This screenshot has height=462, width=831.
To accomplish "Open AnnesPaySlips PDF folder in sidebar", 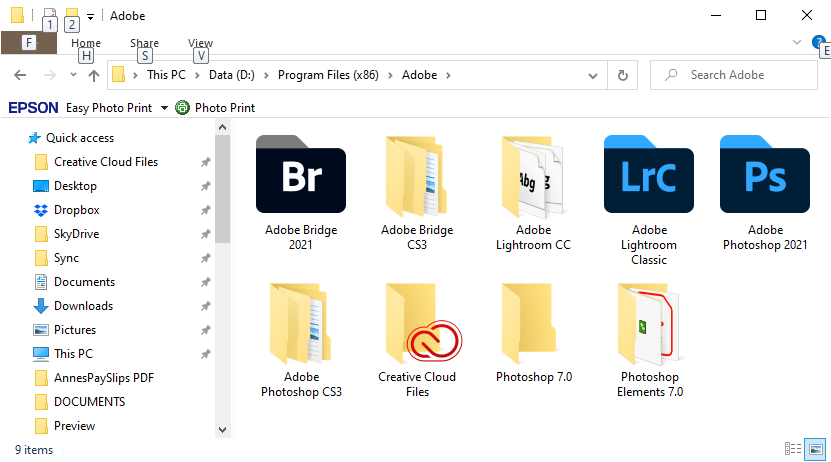I will (x=94, y=378).
